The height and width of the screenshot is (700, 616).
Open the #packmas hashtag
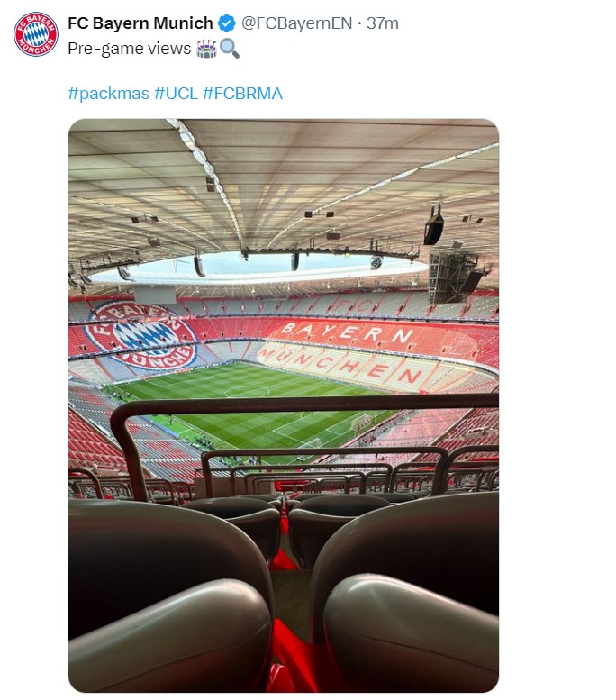click(x=109, y=93)
